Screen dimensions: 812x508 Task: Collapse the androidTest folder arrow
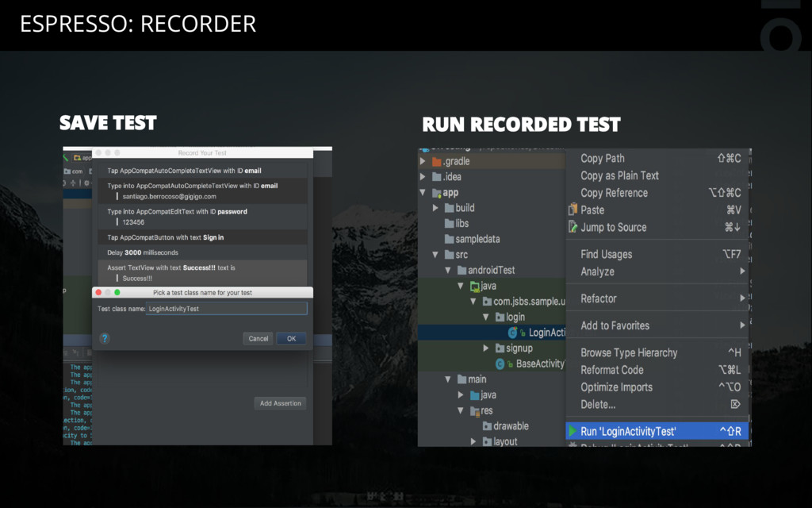(448, 270)
